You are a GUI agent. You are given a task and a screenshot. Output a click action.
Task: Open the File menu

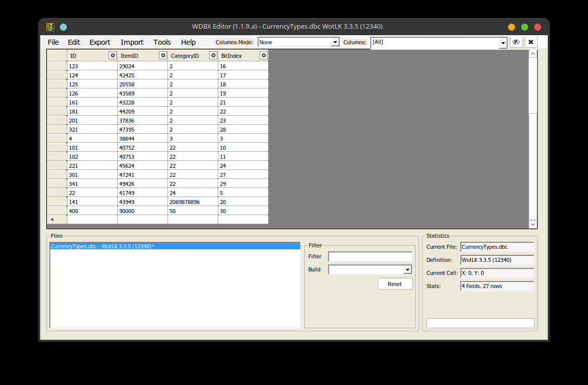coord(53,42)
